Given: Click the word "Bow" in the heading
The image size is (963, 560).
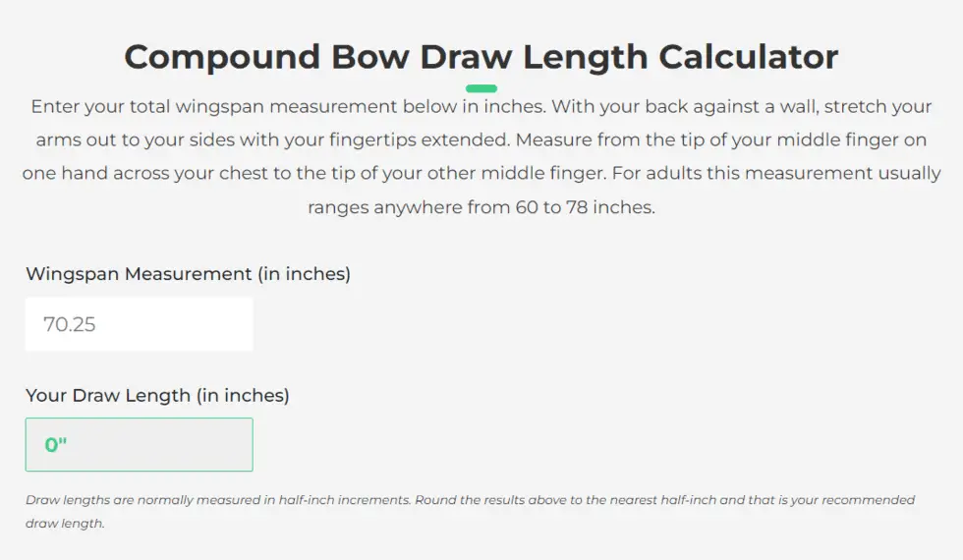Looking at the screenshot, I should 369,57.
